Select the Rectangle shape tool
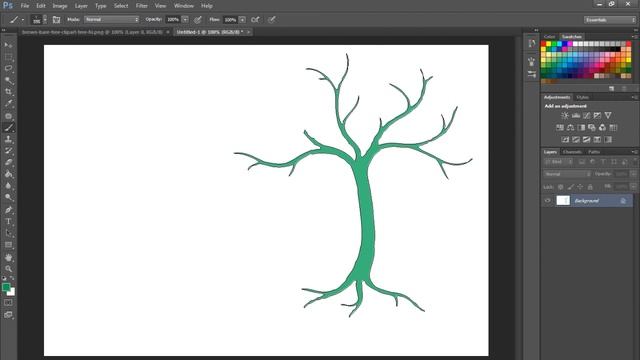 8,245
